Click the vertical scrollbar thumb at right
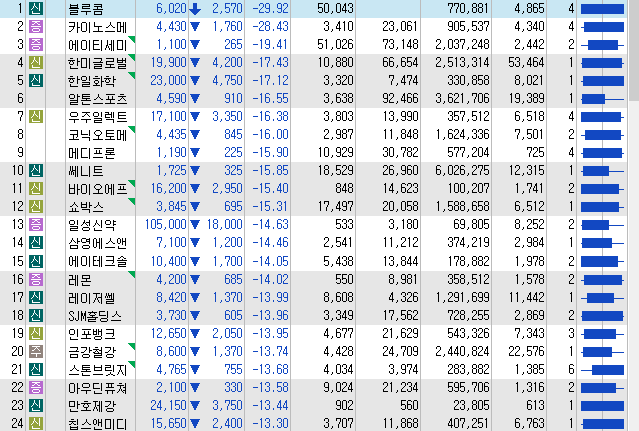 (634, 49)
